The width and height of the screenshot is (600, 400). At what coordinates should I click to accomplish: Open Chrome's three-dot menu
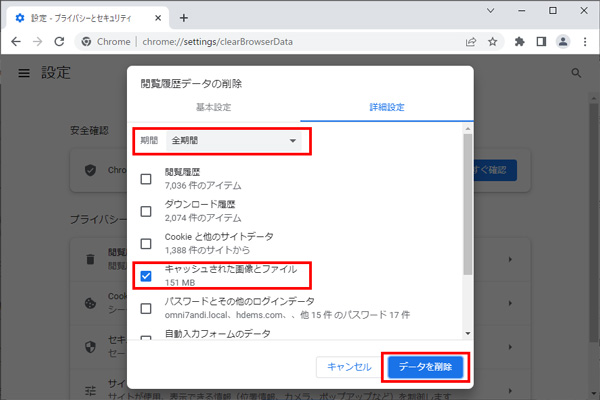(585, 41)
